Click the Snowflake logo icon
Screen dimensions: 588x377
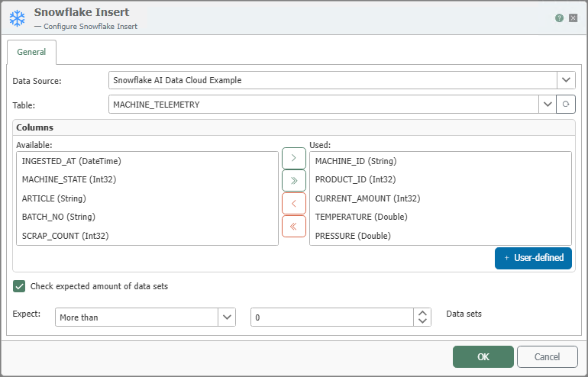point(18,18)
